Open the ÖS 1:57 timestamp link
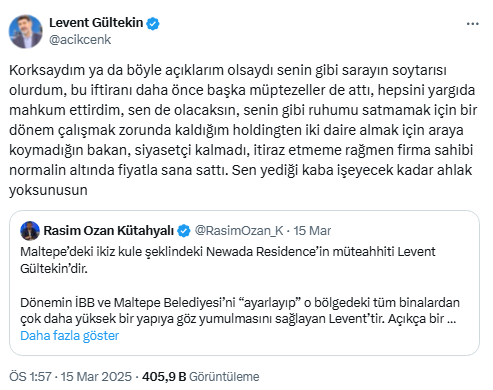The image size is (493, 390). click(30, 376)
